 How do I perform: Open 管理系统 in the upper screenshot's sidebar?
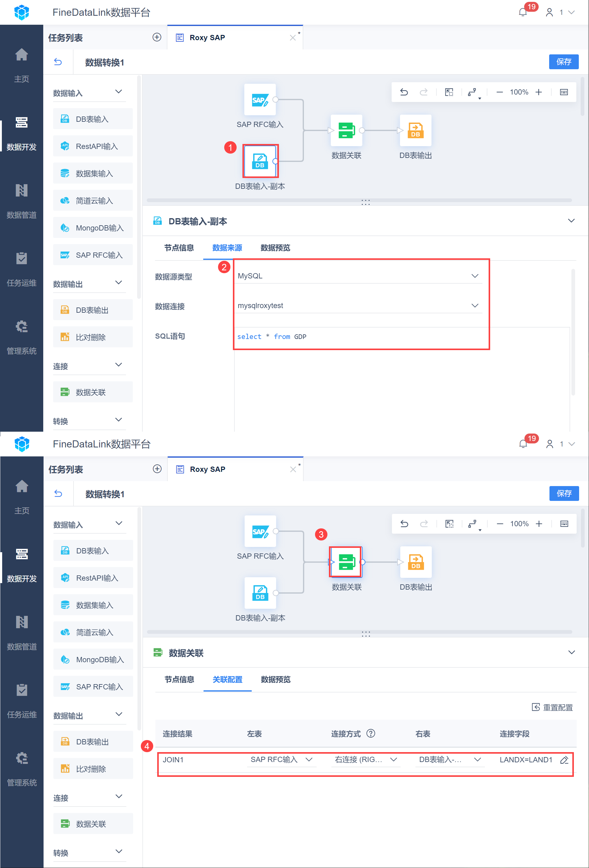pos(22,337)
